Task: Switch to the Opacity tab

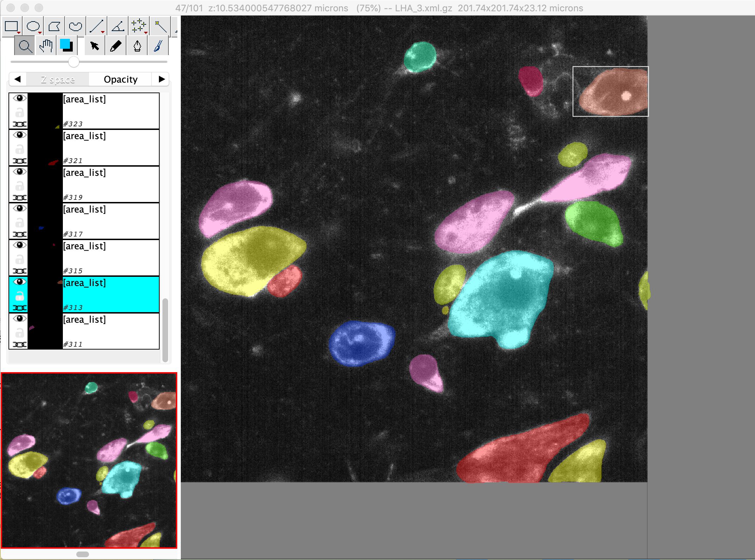Action: pyautogui.click(x=120, y=79)
